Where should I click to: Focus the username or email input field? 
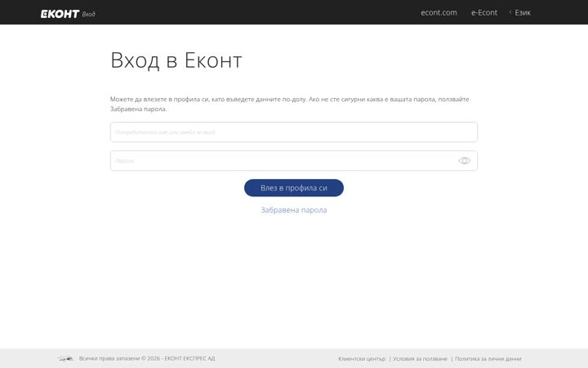294,132
